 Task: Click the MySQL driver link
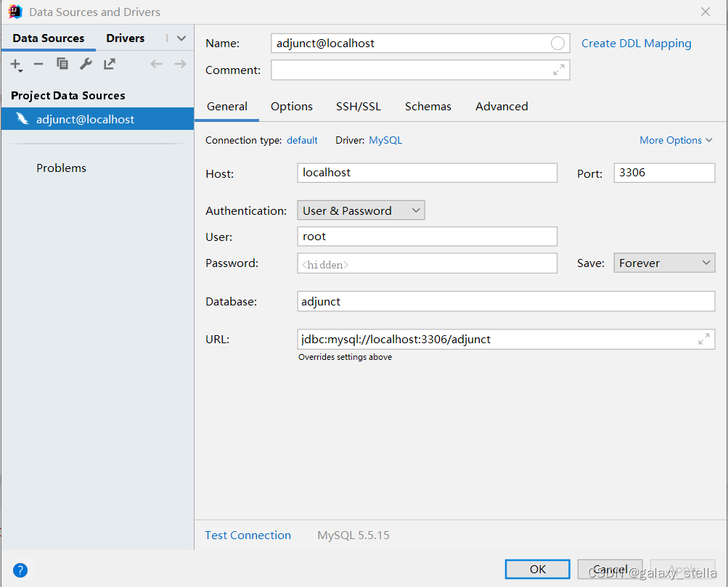point(385,139)
